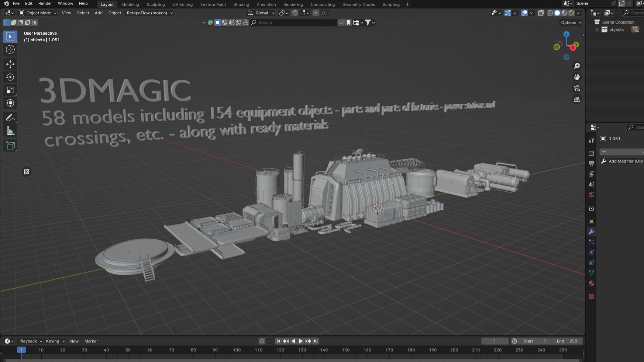Screen dimensions: 644x362
Task: Open the View Layer properties tab
Action: 592,174
